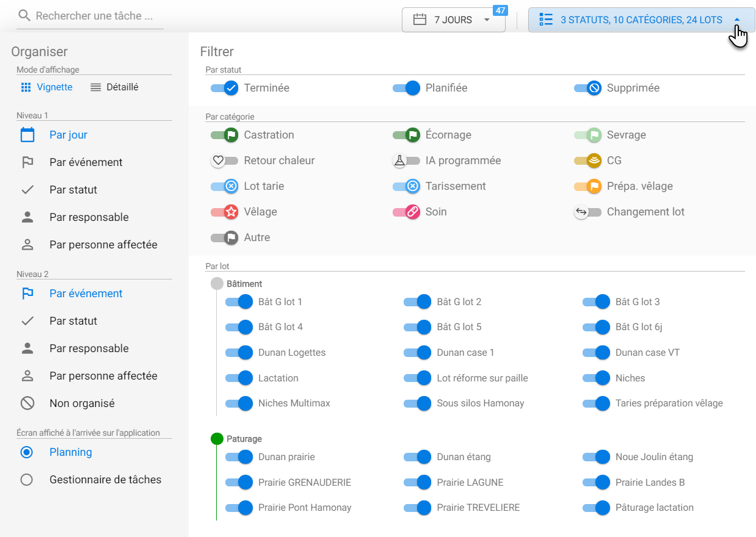Click the Rechercher une tâche search field

[x=90, y=16]
